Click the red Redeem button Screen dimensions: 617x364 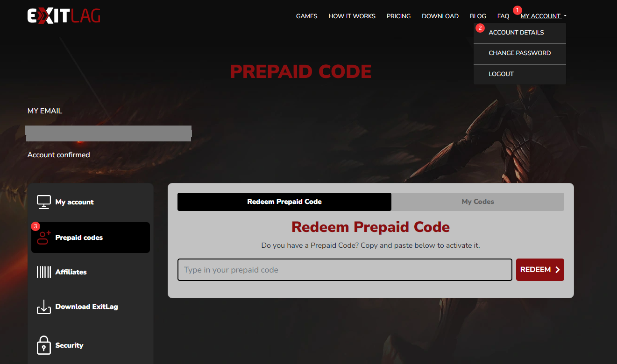pos(540,270)
